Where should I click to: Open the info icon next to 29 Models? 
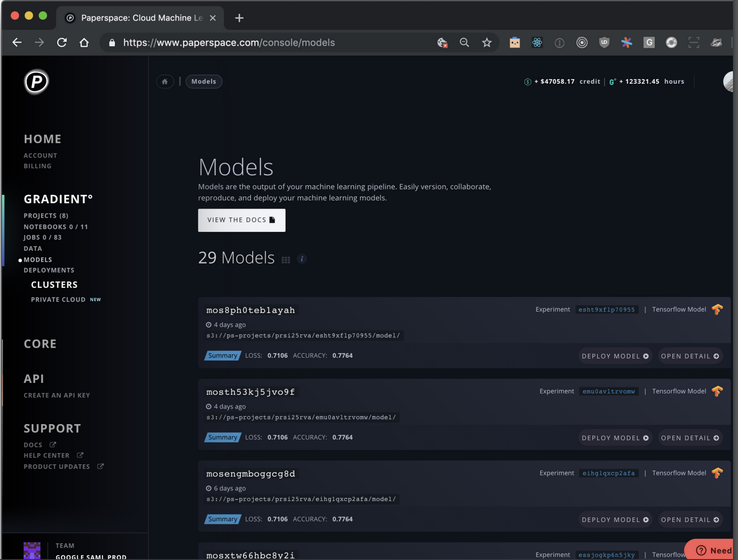[x=302, y=259]
